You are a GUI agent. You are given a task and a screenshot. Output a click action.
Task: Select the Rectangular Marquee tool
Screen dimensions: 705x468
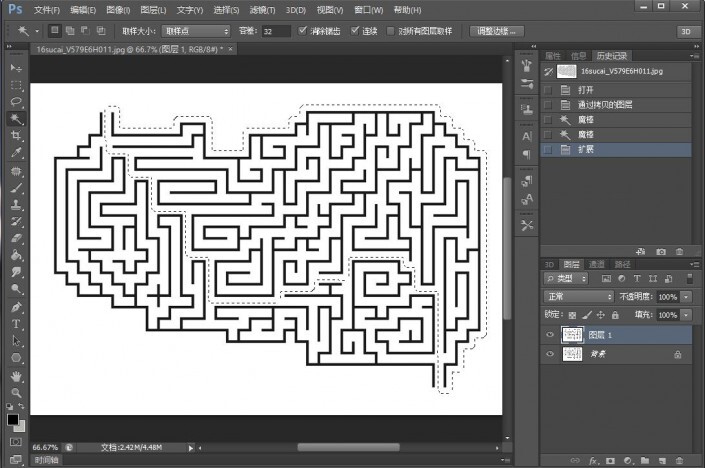pyautogui.click(x=16, y=84)
